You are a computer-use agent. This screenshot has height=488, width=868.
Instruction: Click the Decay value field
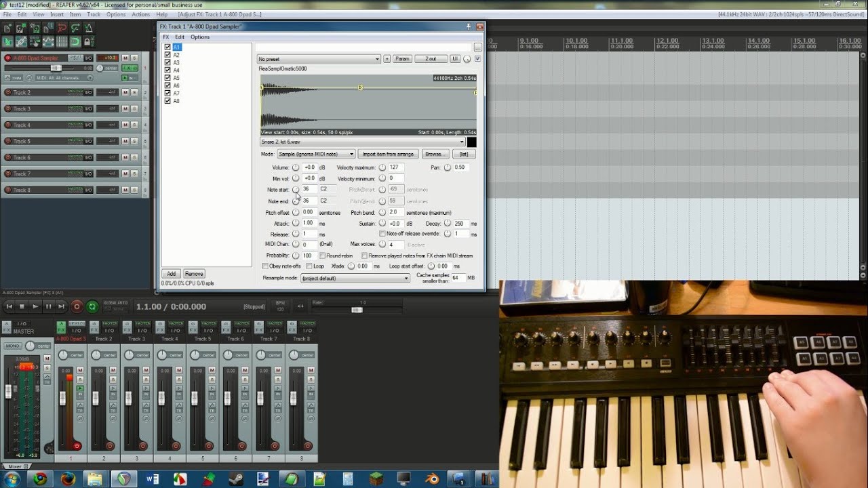click(460, 223)
